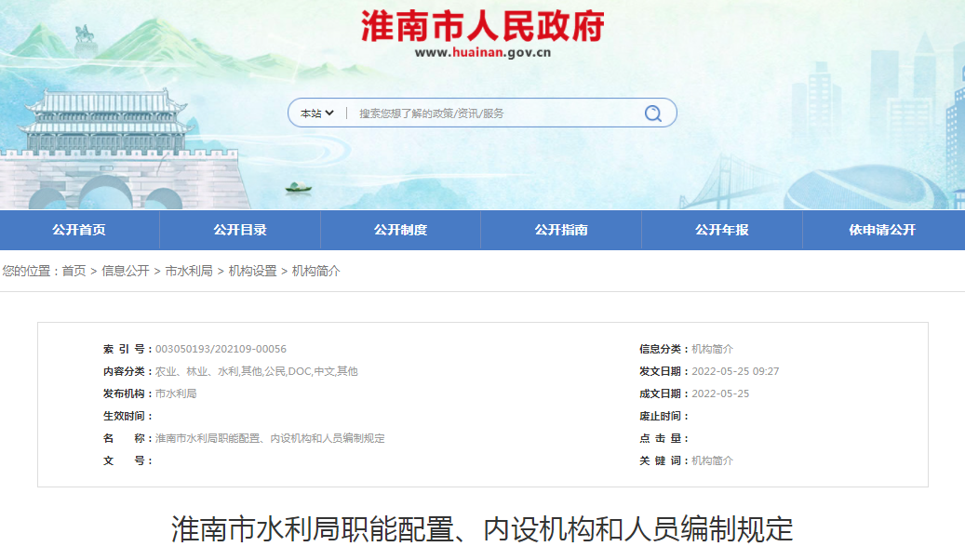Image resolution: width=965 pixels, height=560 pixels.
Task: Click the 机构简介 keyword link
Action: (x=713, y=460)
